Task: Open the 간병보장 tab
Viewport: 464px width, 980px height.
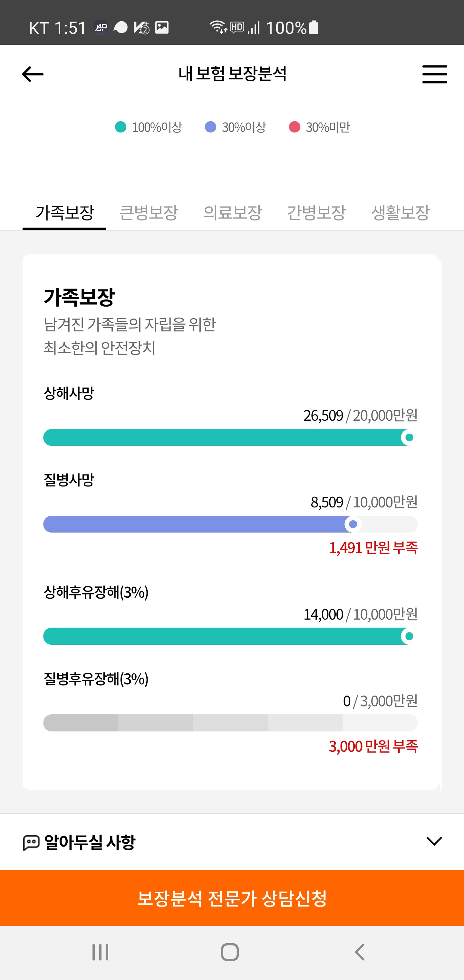Action: coord(316,213)
